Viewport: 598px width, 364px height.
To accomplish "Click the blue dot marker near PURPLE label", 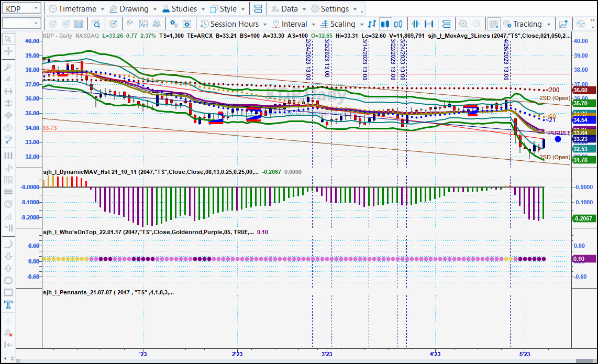I will tap(558, 139).
